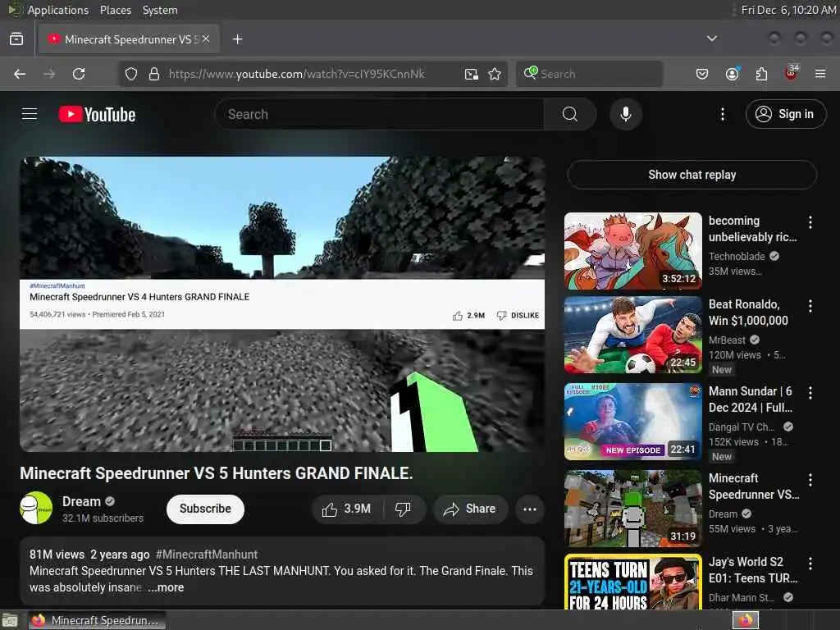Click '32.1M subscribers' text
Screen dimensions: 840x630
[103, 518]
